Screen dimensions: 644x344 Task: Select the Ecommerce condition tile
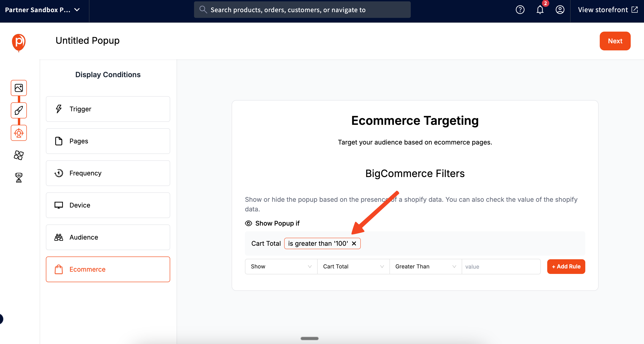[x=108, y=269]
